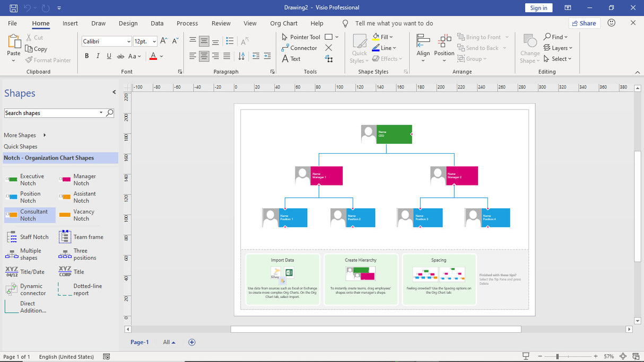Image resolution: width=644 pixels, height=362 pixels.
Task: Toggle bold formatting
Action: click(86, 55)
